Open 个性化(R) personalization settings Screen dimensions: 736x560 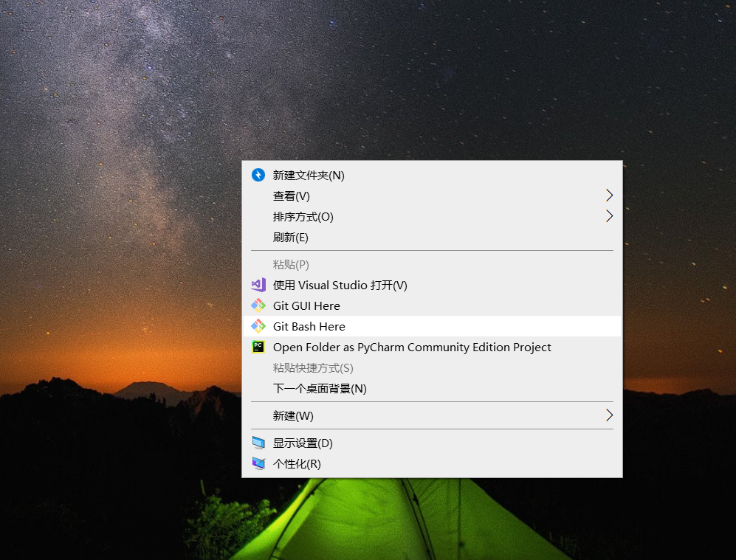[x=432, y=463]
